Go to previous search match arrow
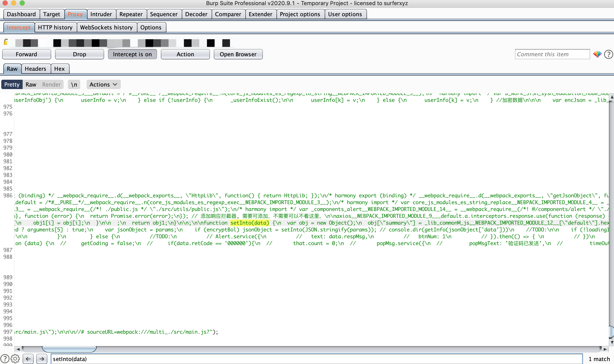Screen dimensions: 614x364 click(x=28, y=359)
